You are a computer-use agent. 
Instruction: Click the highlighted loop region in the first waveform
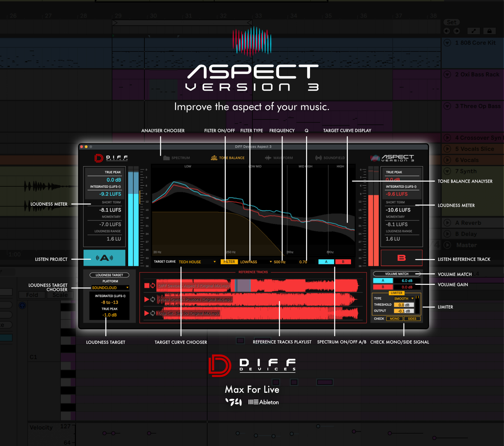click(243, 286)
